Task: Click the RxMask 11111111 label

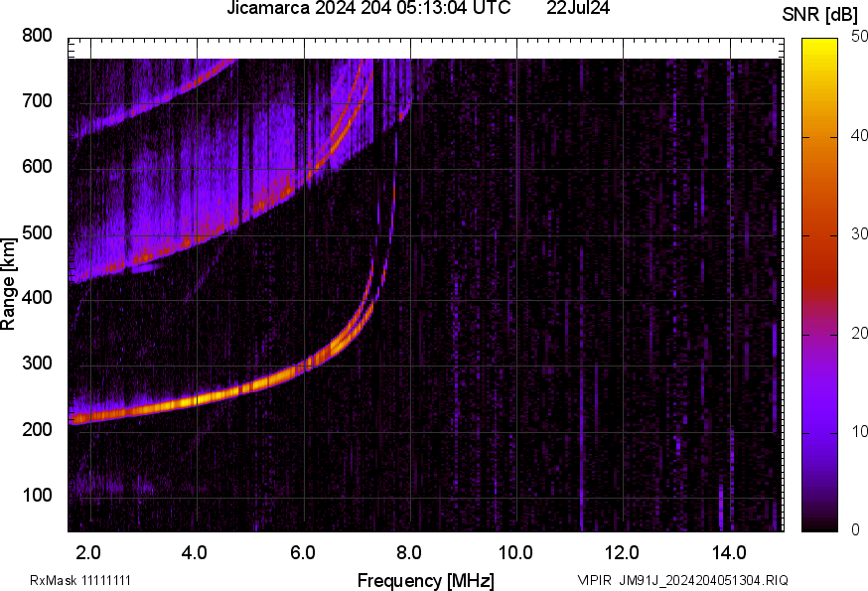Action: coord(80,581)
